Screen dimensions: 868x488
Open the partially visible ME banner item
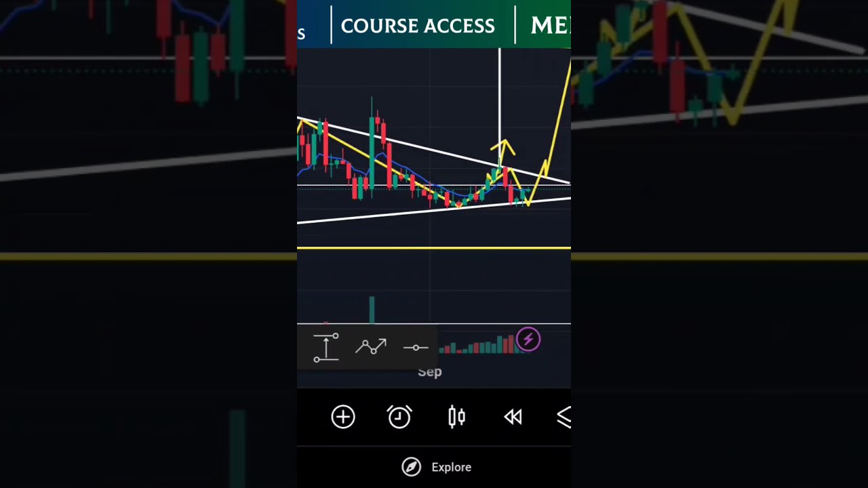point(551,26)
